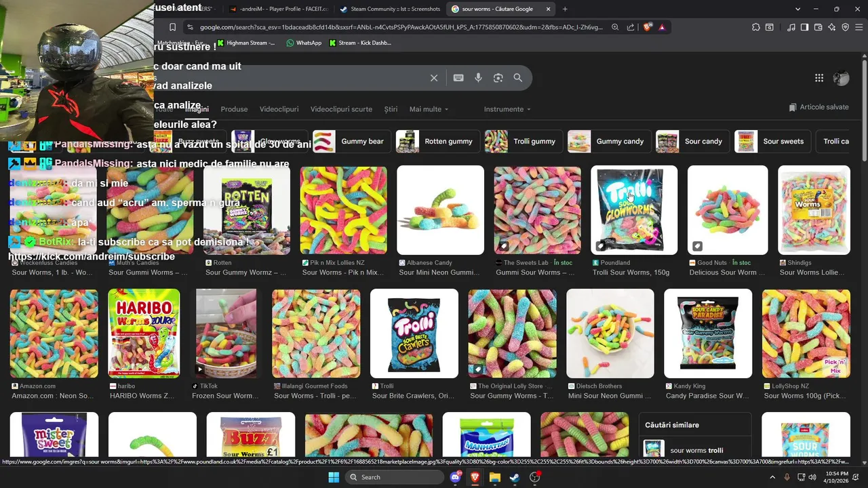
Task: Open Brave Rewards triangle icon
Action: point(662,27)
